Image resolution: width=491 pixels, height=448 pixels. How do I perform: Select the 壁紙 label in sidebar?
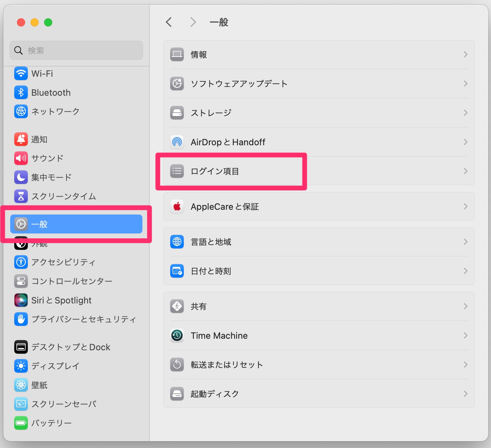click(x=39, y=385)
